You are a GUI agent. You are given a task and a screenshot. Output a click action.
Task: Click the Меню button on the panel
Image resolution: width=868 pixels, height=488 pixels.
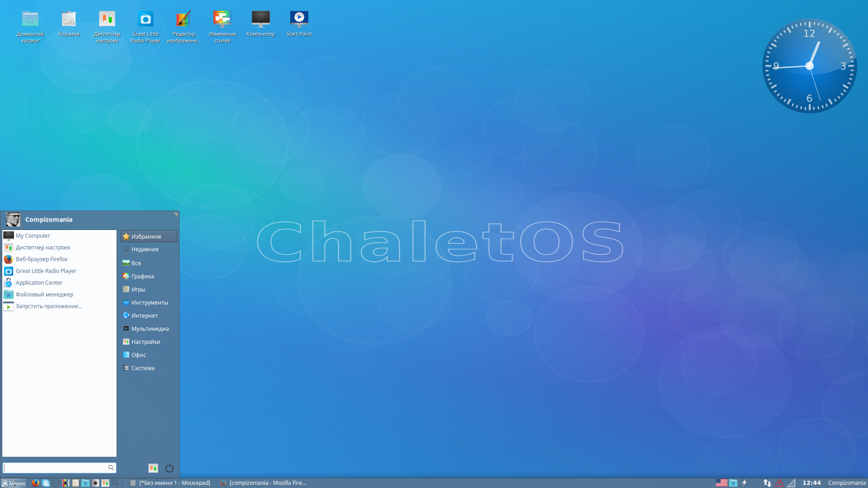click(14, 483)
